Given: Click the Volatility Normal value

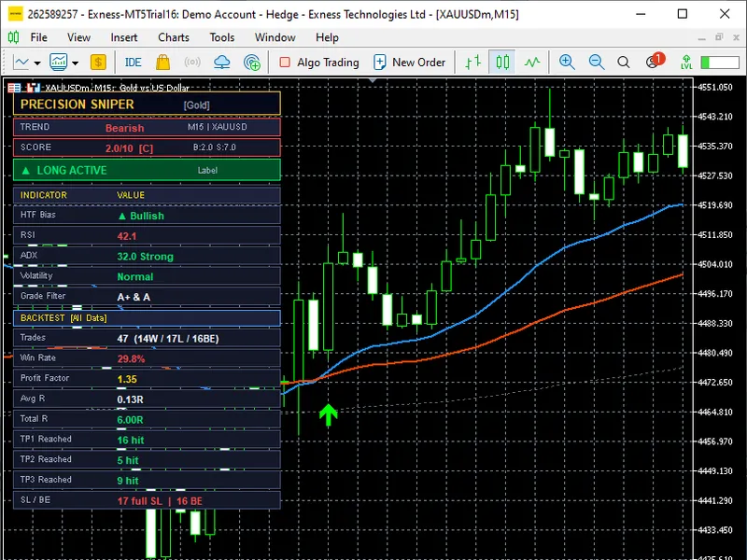Looking at the screenshot, I should pos(135,276).
